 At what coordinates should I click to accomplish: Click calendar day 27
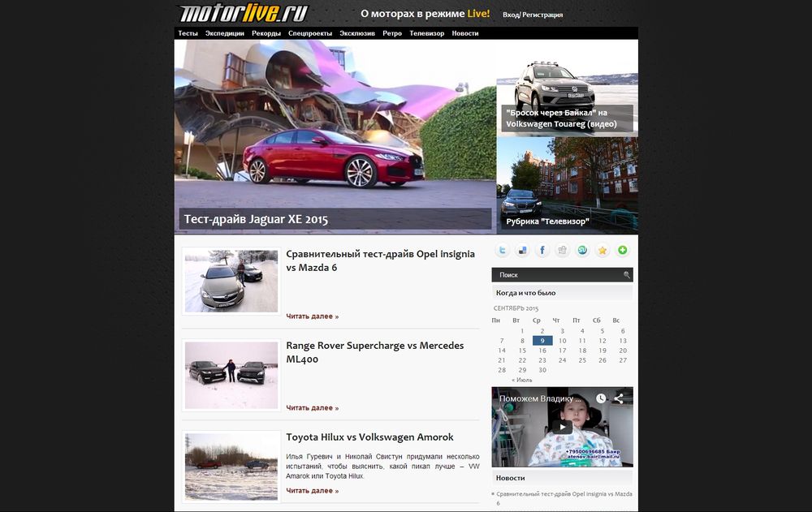point(623,360)
